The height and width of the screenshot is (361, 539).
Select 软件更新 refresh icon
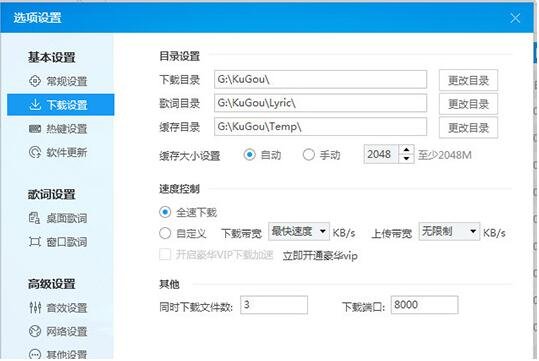(x=35, y=152)
